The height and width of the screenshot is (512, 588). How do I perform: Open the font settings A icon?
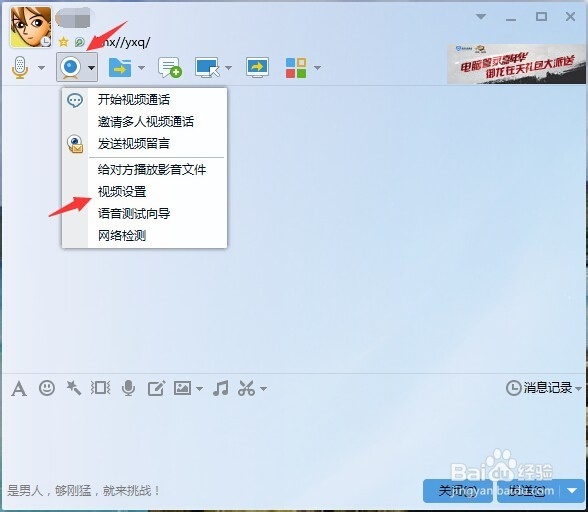tap(19, 388)
